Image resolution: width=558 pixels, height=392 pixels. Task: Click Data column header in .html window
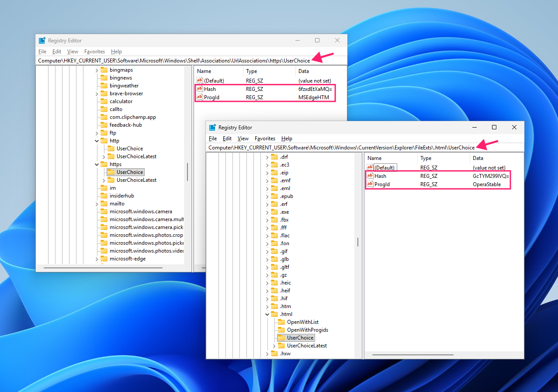click(x=496, y=158)
